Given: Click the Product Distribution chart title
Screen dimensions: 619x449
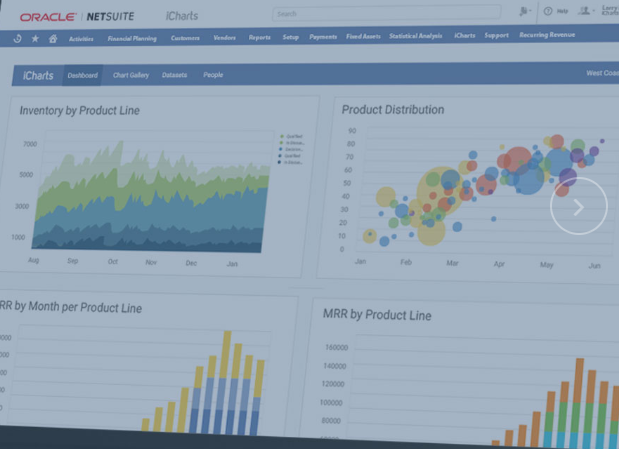Looking at the screenshot, I should 393,110.
